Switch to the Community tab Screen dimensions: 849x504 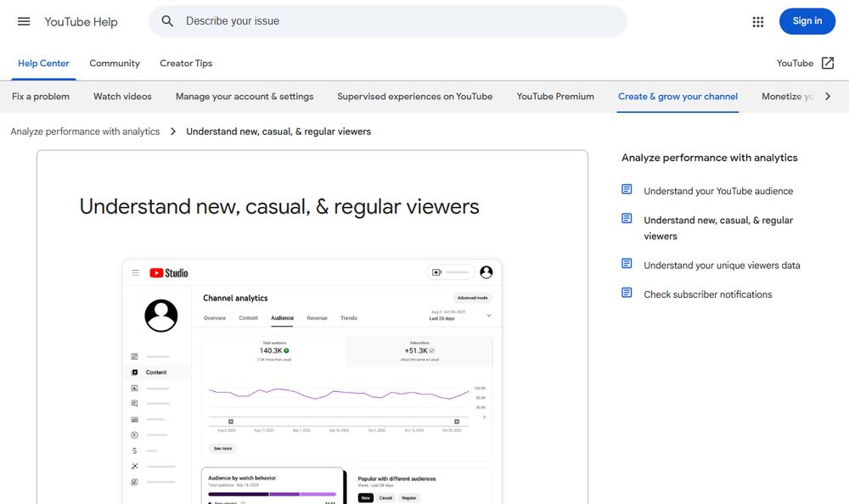pos(115,64)
